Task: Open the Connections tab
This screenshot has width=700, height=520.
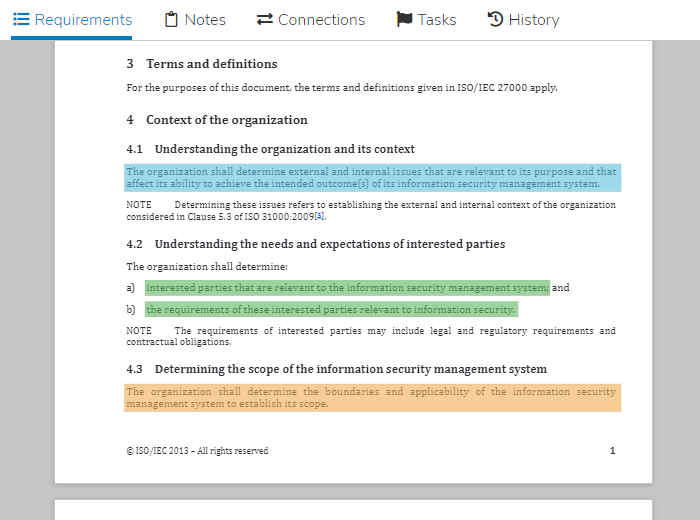Action: coord(321,20)
